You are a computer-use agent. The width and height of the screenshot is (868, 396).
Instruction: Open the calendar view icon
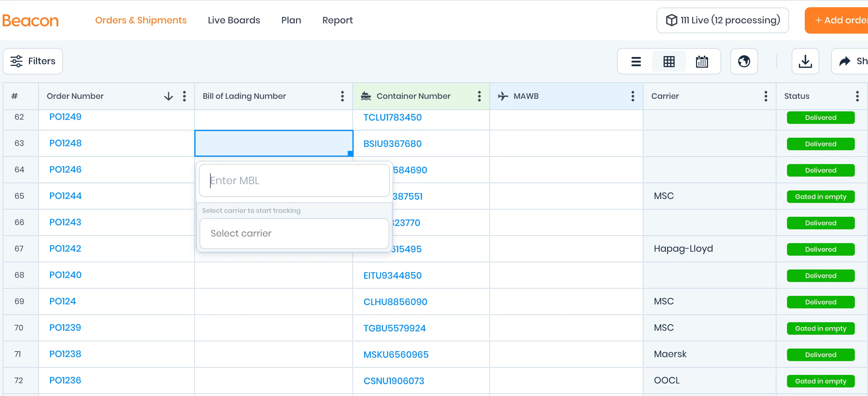[x=701, y=61]
